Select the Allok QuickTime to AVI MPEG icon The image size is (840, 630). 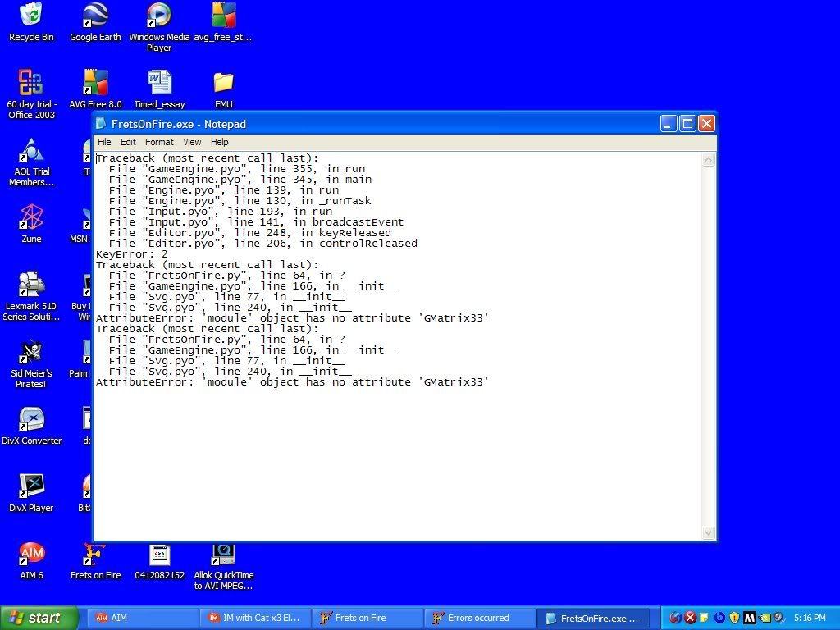point(223,566)
